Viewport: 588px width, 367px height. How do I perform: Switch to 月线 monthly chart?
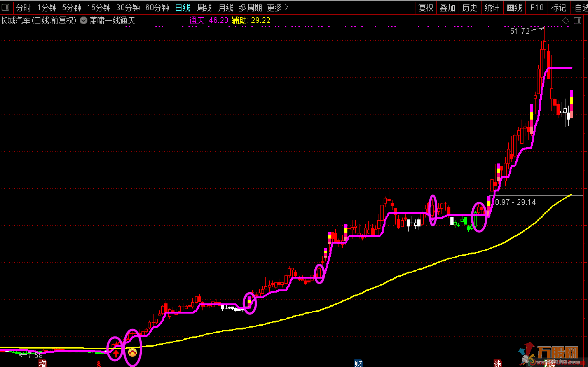(x=226, y=8)
